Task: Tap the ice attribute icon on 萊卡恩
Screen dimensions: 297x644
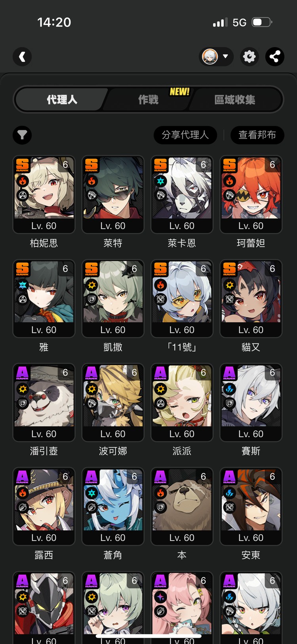Action: (x=160, y=181)
